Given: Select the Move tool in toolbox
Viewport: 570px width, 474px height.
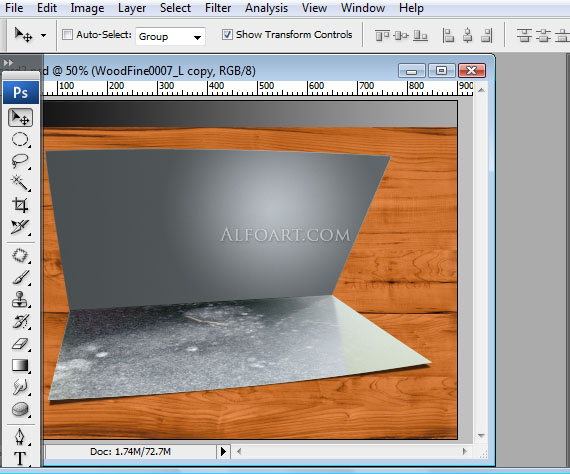Looking at the screenshot, I should click(x=20, y=118).
